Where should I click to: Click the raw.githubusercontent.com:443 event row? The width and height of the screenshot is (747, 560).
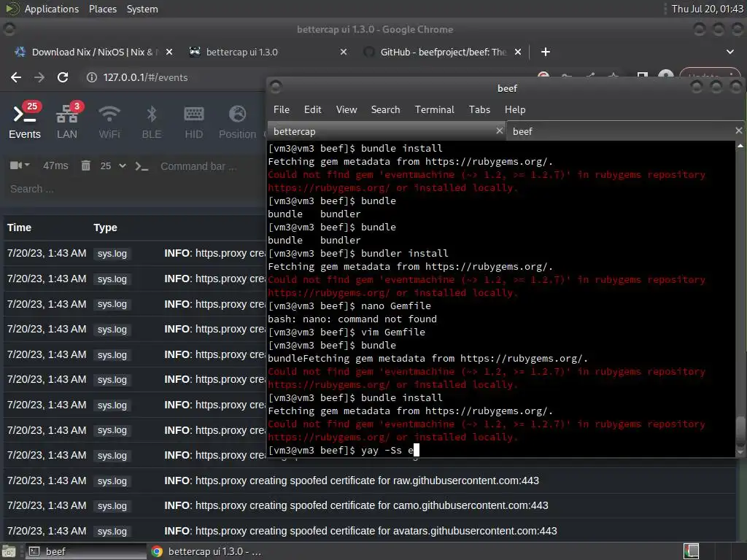(x=370, y=481)
